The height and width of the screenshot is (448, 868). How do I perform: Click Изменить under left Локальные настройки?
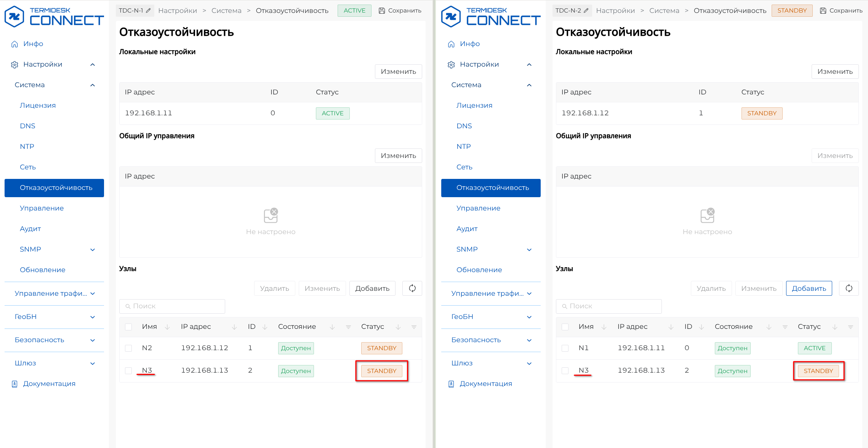point(398,72)
